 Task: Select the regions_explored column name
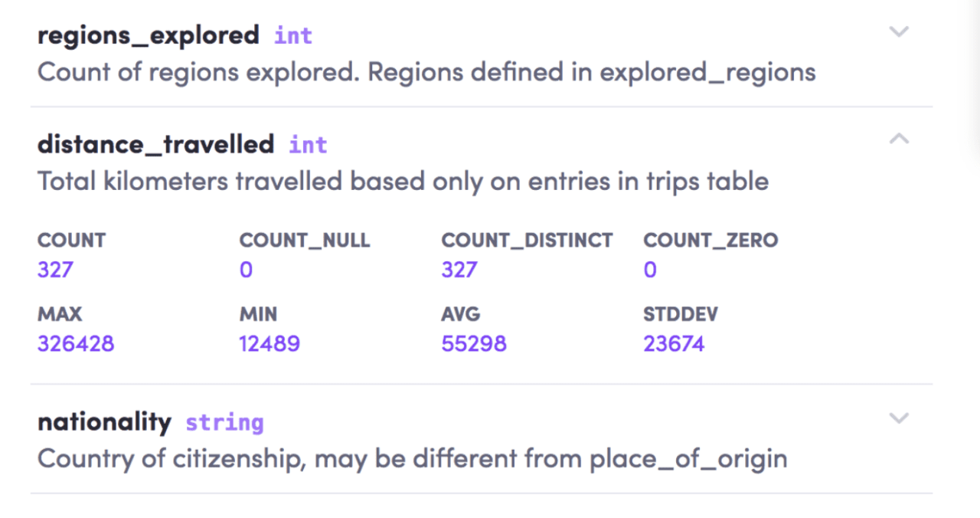click(149, 35)
